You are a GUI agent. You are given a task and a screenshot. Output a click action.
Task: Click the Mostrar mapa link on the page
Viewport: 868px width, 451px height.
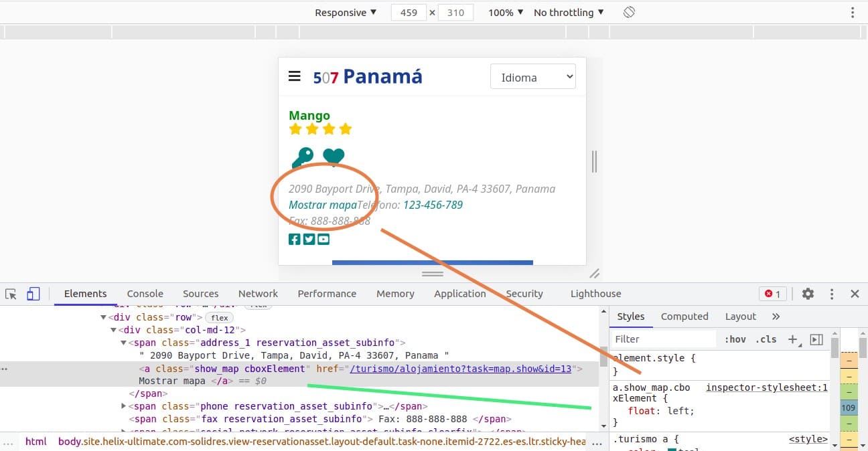(322, 205)
